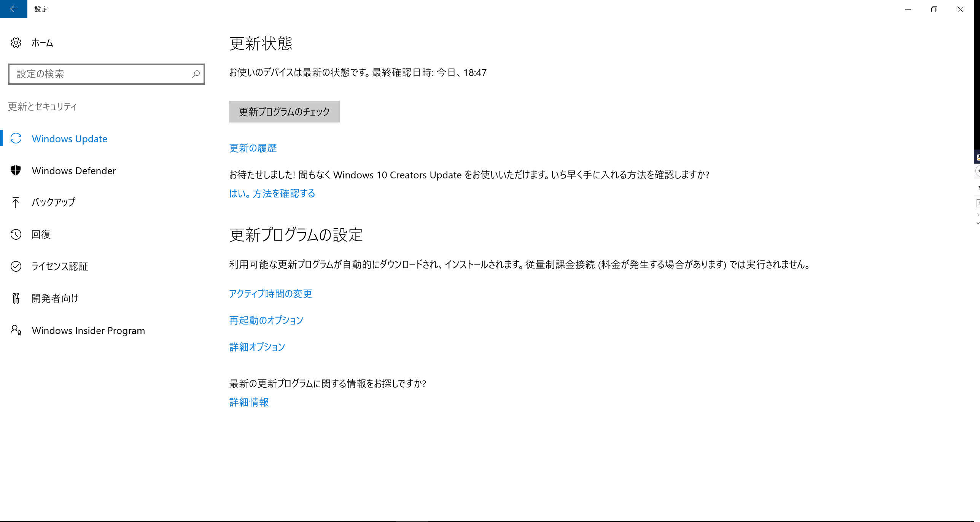Screen dimensions: 980x522
Task: Click the developer tools icon
Action: click(16, 298)
